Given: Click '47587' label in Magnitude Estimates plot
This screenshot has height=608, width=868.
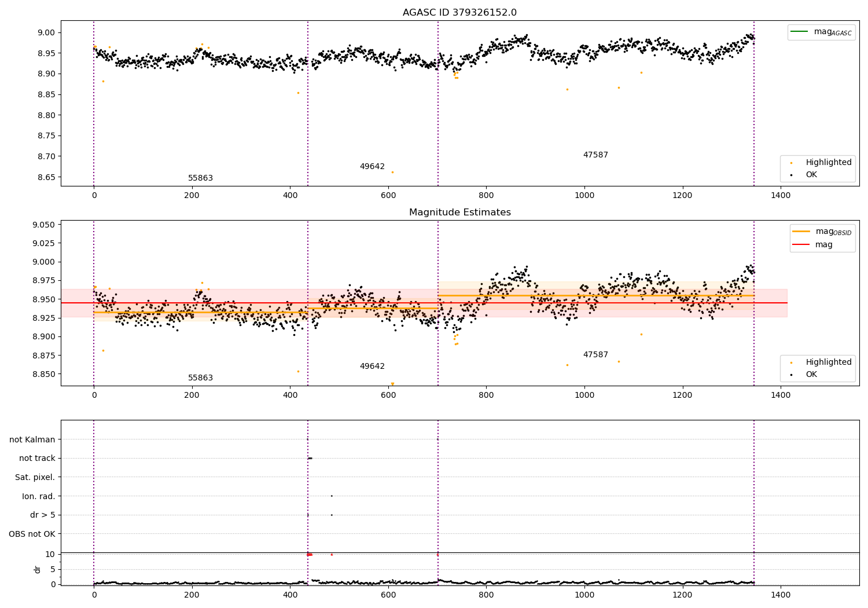Looking at the screenshot, I should point(595,355).
